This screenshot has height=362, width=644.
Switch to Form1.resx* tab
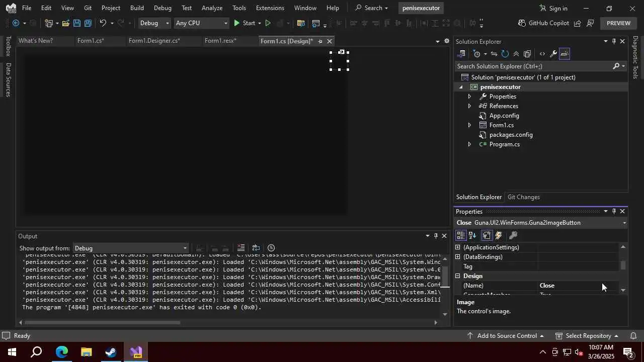[220, 41]
